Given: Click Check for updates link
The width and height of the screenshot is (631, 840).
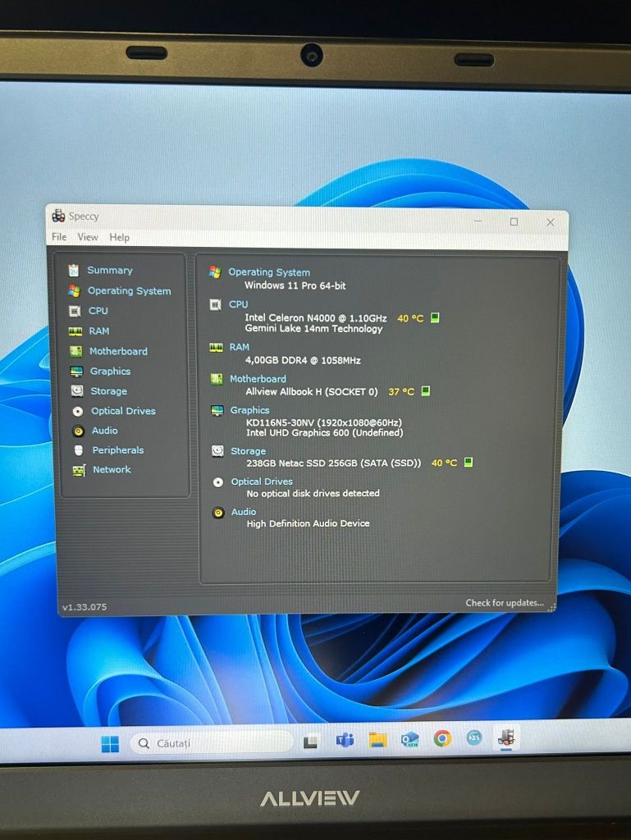Looking at the screenshot, I should pyautogui.click(x=505, y=603).
